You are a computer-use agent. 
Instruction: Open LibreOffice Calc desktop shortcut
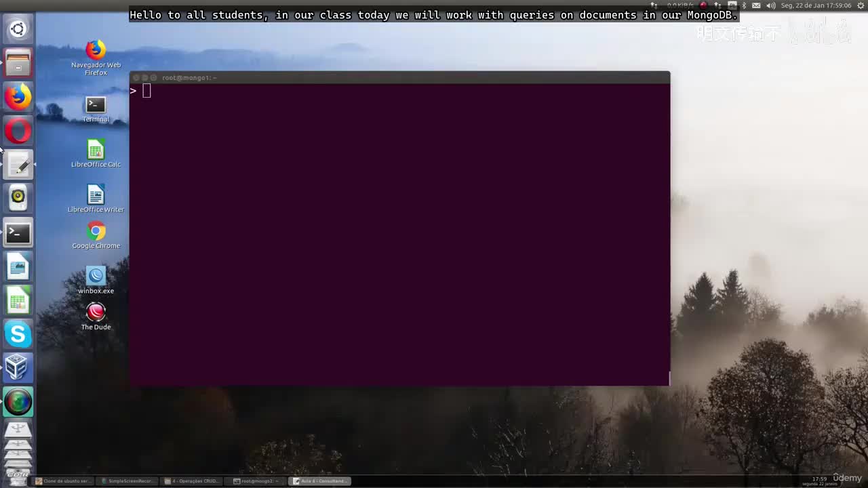[x=96, y=154]
